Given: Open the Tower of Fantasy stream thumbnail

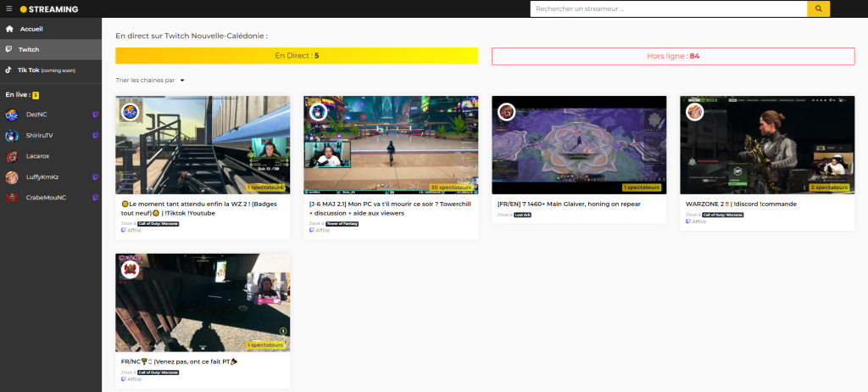Looking at the screenshot, I should click(x=391, y=145).
